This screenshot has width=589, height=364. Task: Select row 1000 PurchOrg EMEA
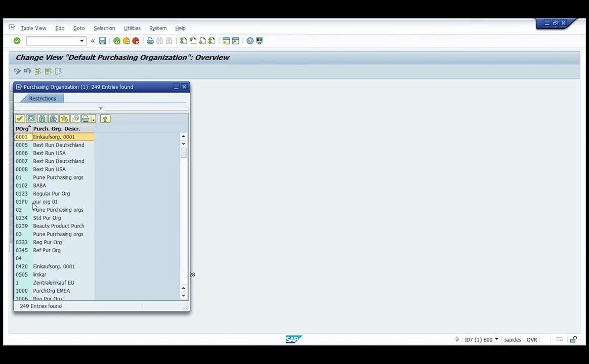(x=54, y=291)
